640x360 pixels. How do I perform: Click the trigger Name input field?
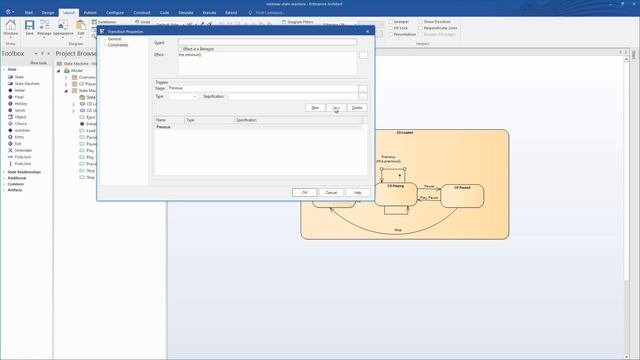click(x=263, y=88)
